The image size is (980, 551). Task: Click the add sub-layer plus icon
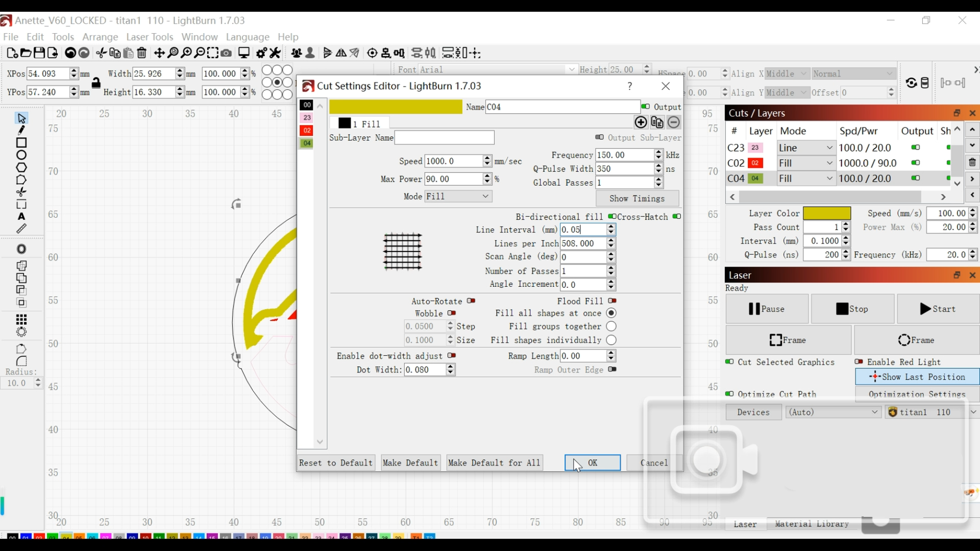point(641,122)
